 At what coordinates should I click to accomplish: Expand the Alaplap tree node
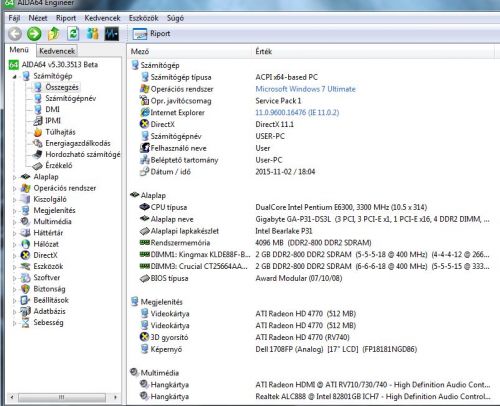tap(14, 177)
